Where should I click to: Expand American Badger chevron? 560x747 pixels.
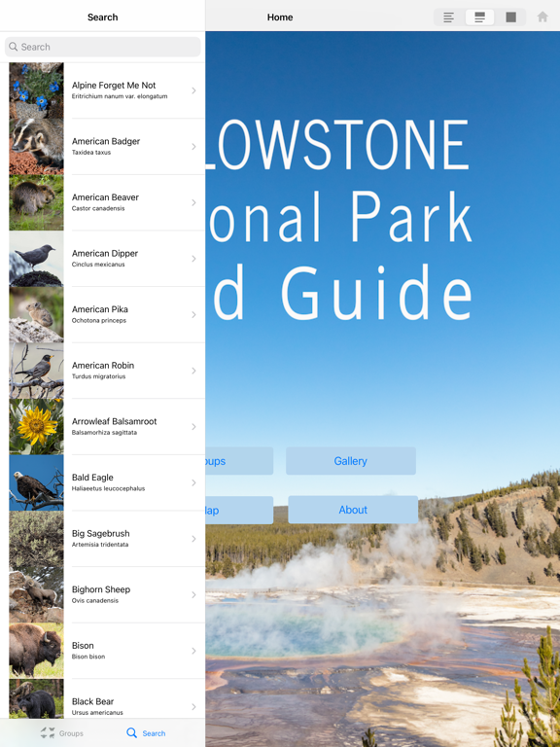pyautogui.click(x=193, y=146)
